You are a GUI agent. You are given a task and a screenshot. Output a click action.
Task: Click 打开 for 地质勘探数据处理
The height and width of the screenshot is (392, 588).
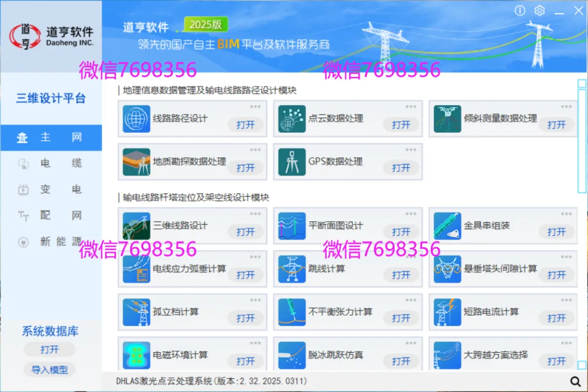[x=246, y=168]
